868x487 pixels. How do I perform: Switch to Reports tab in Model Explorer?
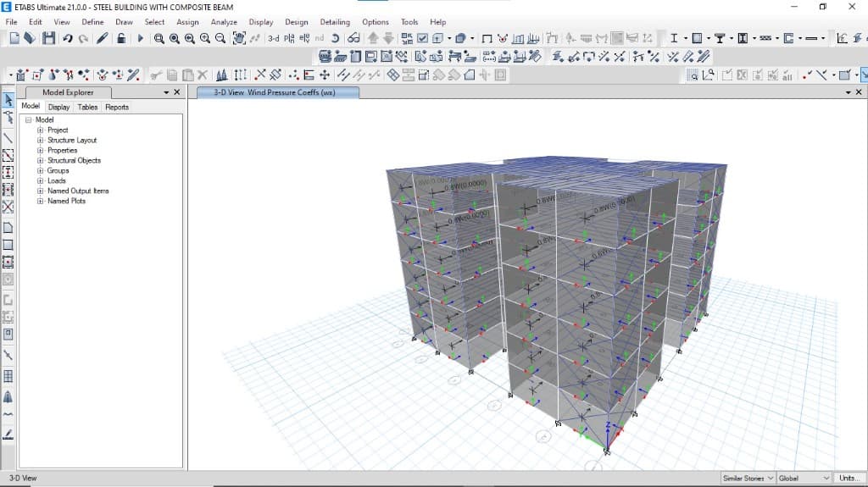click(117, 107)
